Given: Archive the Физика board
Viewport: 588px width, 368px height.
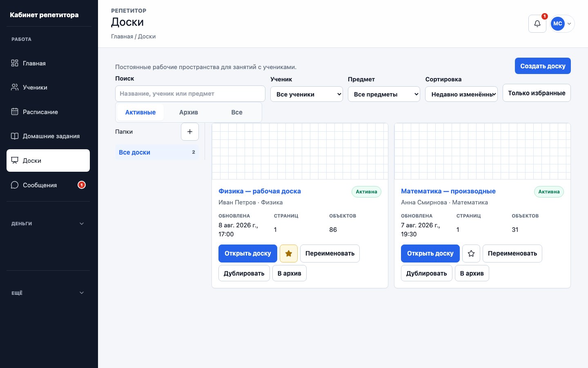Looking at the screenshot, I should tap(290, 273).
